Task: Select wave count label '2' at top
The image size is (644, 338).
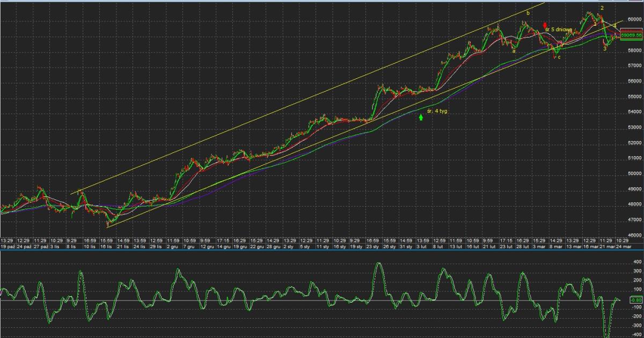Action: pyautogui.click(x=602, y=8)
